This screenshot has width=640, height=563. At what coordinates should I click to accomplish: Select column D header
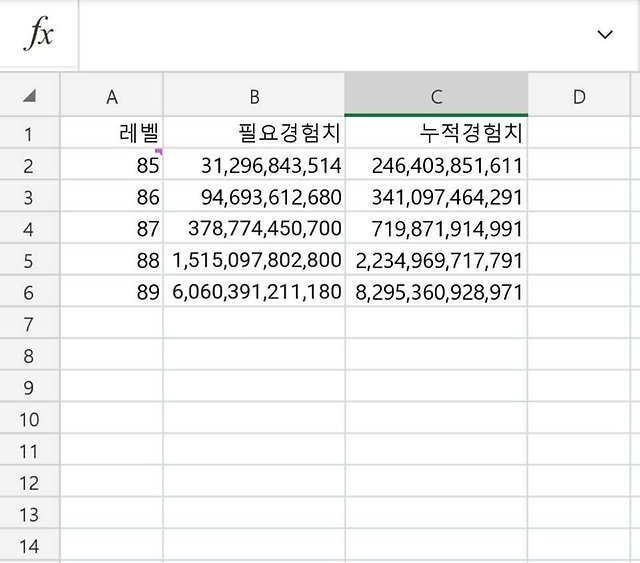coord(580,97)
